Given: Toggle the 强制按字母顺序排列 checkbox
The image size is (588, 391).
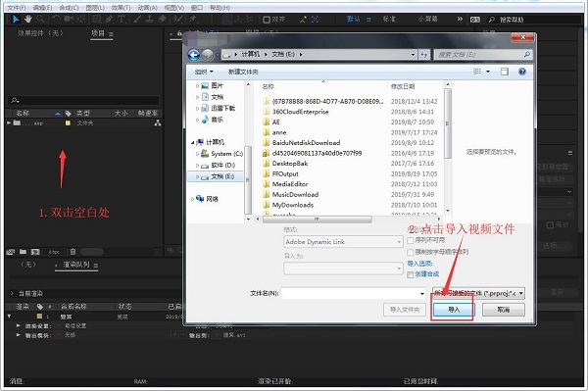Looking at the screenshot, I should (x=411, y=252).
